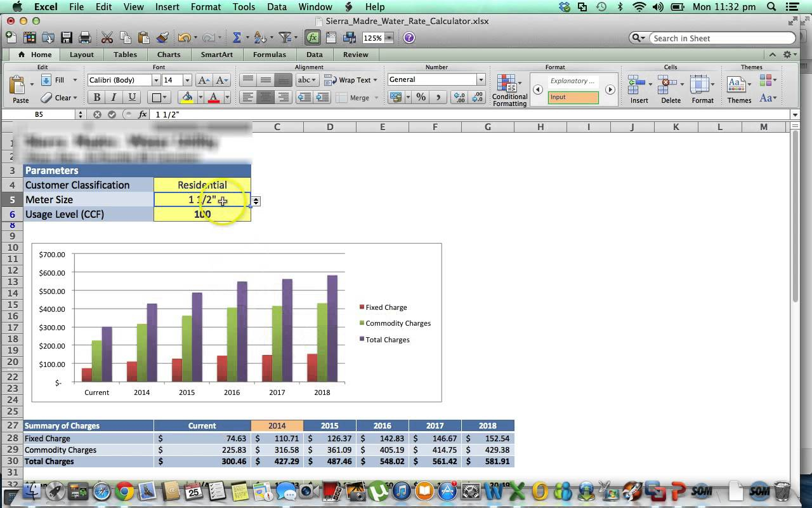Click the yellow fill color button
Image resolution: width=812 pixels, height=508 pixels.
click(x=187, y=97)
